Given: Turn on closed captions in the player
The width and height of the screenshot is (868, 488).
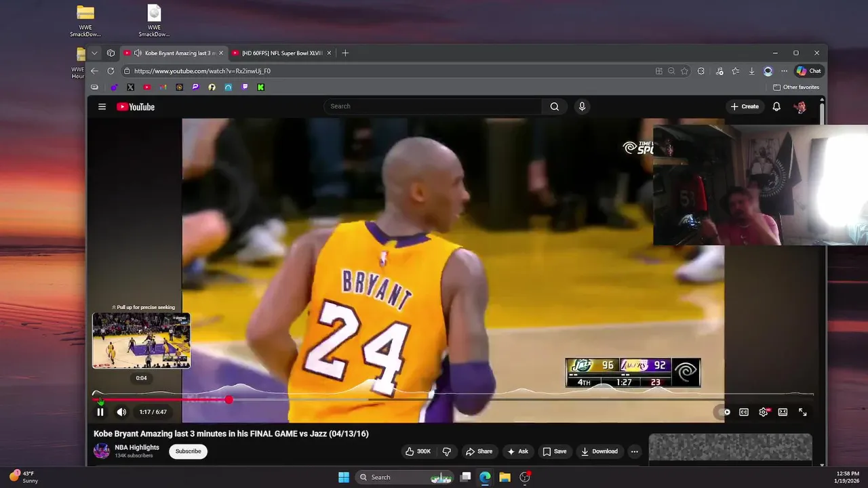Looking at the screenshot, I should coord(744,412).
